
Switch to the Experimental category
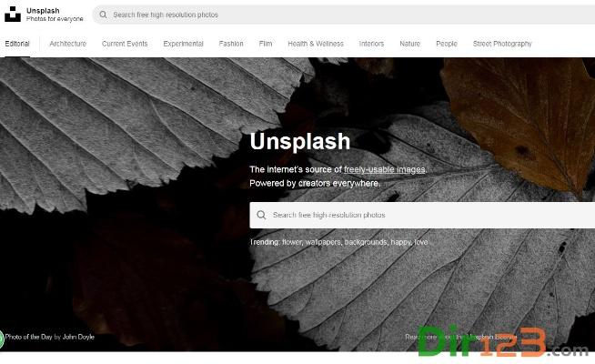(183, 44)
